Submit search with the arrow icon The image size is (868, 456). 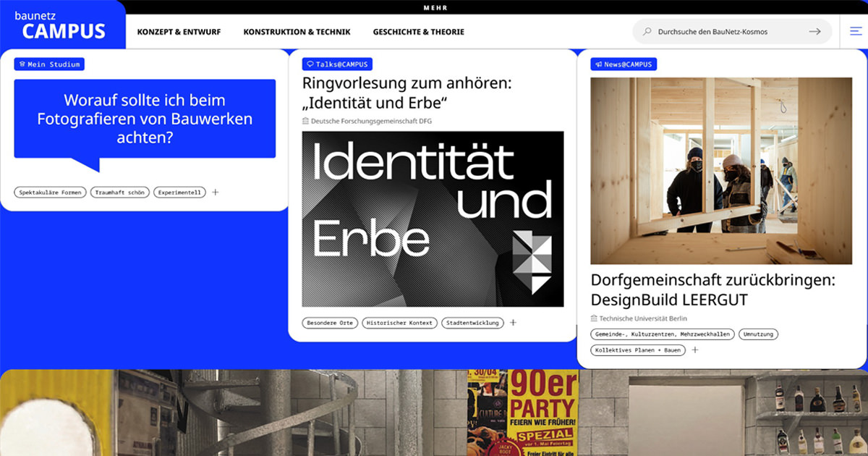pos(814,32)
